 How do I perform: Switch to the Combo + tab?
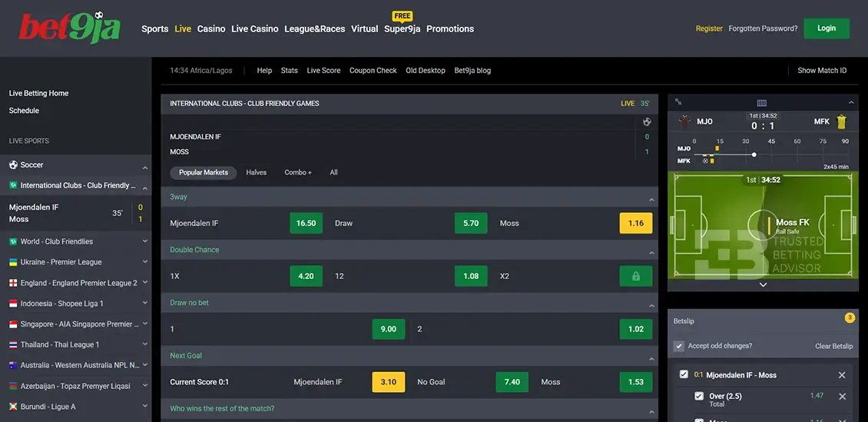[298, 173]
